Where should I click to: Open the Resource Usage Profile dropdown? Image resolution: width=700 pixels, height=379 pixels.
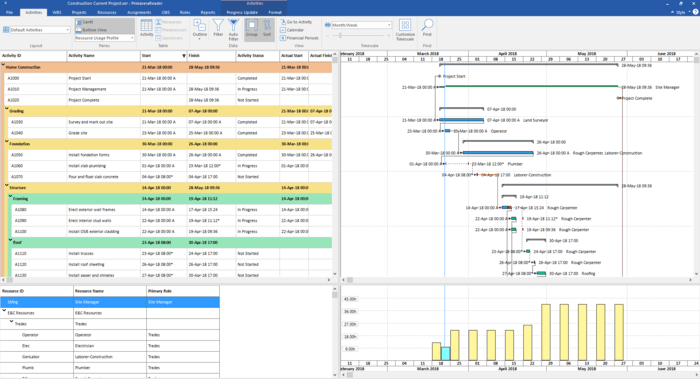(104, 38)
